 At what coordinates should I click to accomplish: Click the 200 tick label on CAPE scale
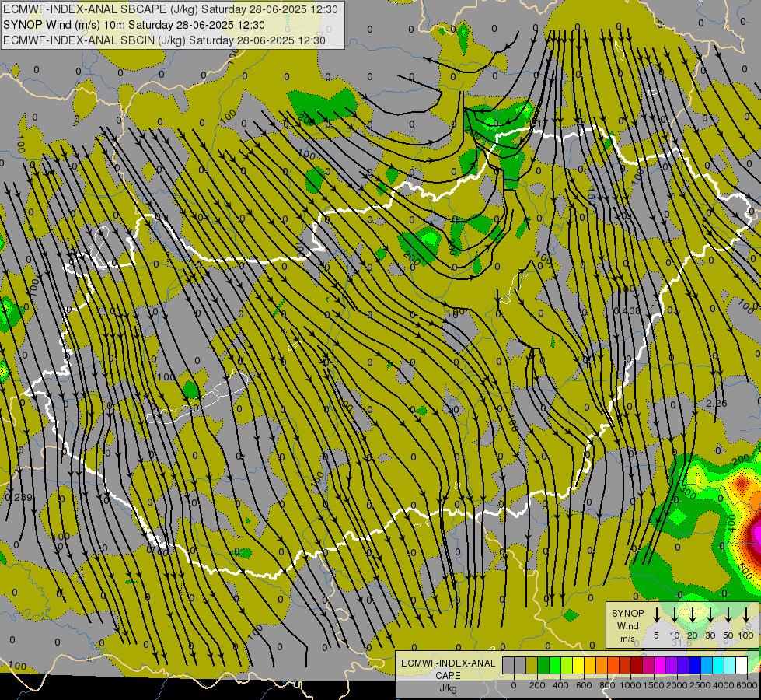(537, 685)
